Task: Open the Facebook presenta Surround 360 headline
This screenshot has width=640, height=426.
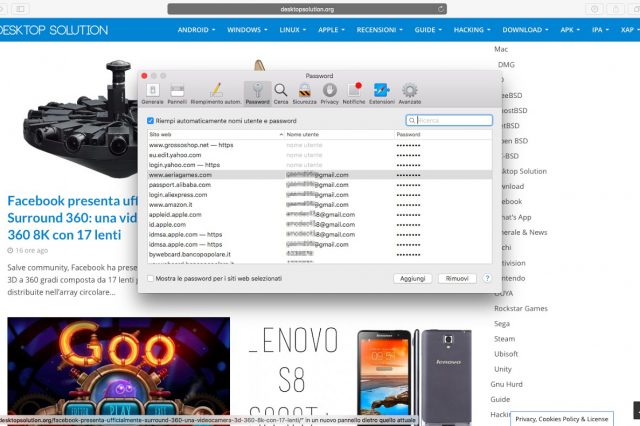Action: (x=73, y=218)
